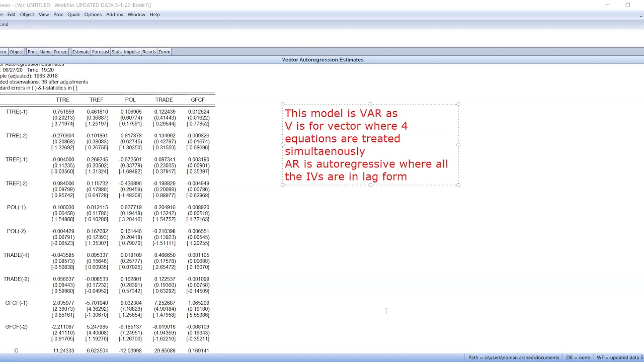Open the Options menu
The image size is (644, 362).
(x=93, y=15)
